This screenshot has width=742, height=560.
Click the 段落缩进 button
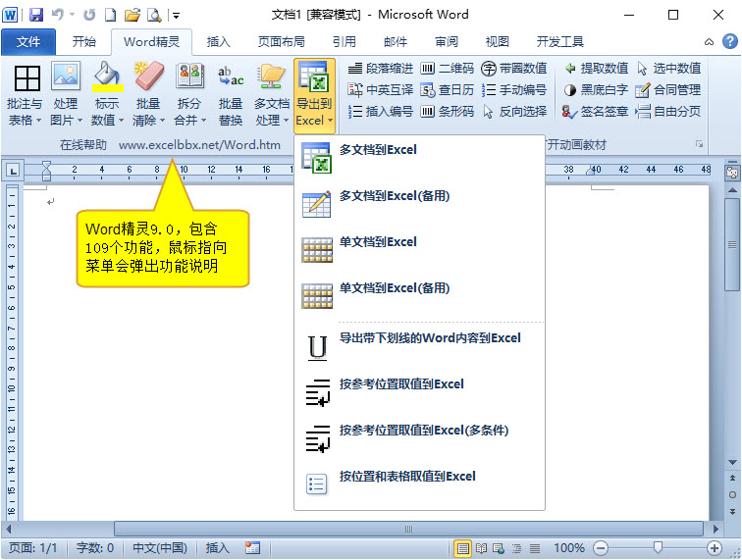tap(381, 69)
